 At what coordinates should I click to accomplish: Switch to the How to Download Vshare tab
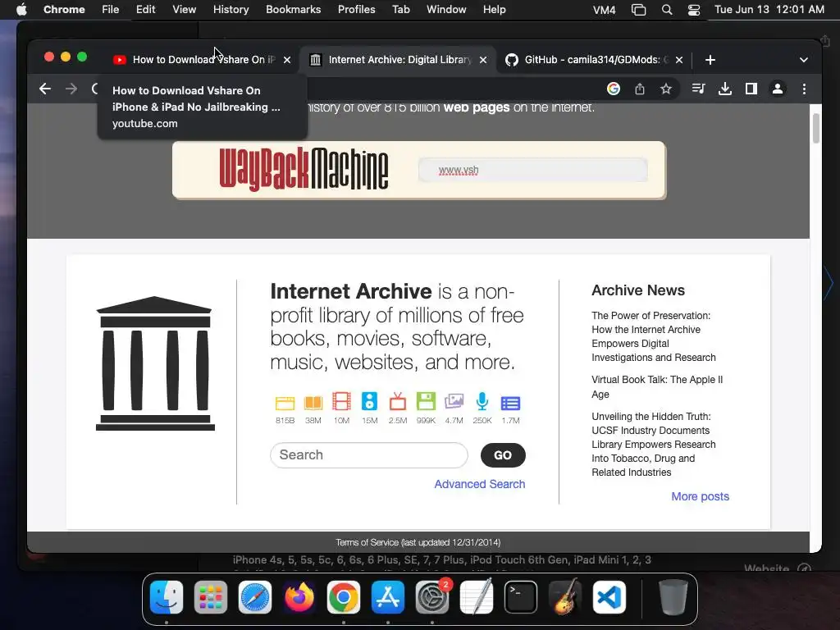(x=203, y=59)
